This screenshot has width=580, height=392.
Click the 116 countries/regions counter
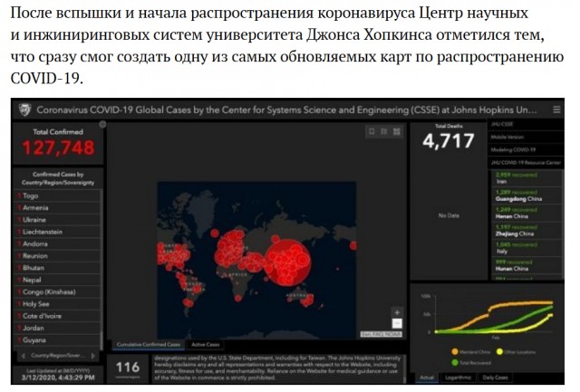tap(128, 368)
